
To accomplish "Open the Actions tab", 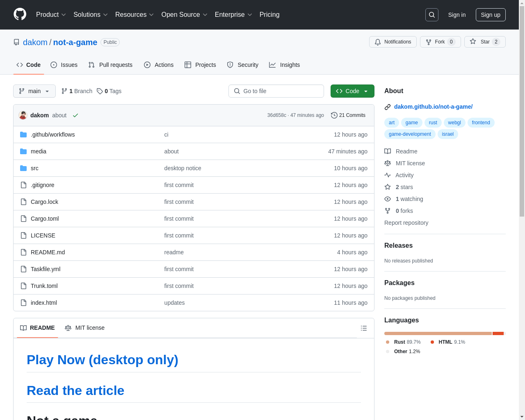I will tap(159, 65).
